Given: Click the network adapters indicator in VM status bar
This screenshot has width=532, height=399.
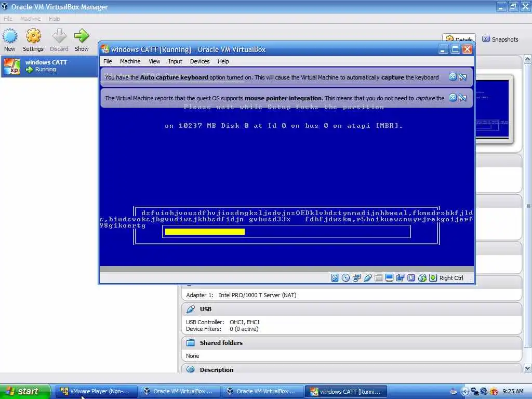Looking at the screenshot, I should pyautogui.click(x=356, y=278).
